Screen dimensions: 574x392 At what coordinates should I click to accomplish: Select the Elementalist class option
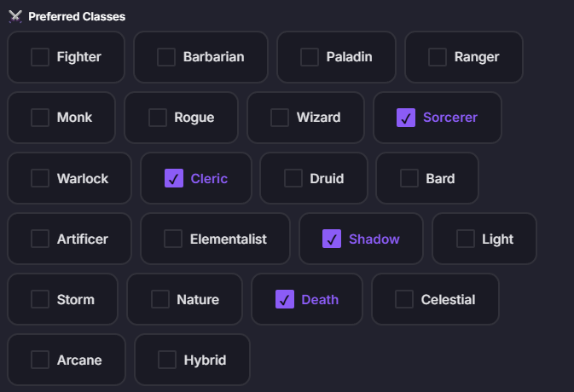tap(173, 239)
